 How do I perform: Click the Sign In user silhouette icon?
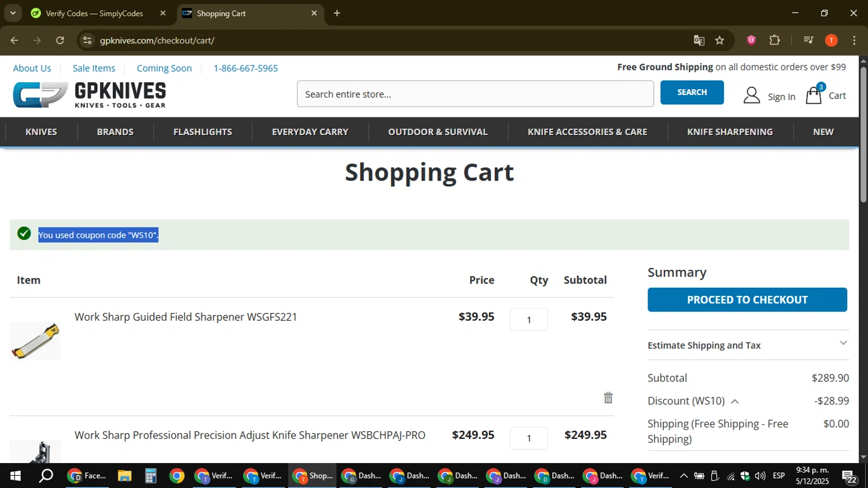(x=752, y=96)
